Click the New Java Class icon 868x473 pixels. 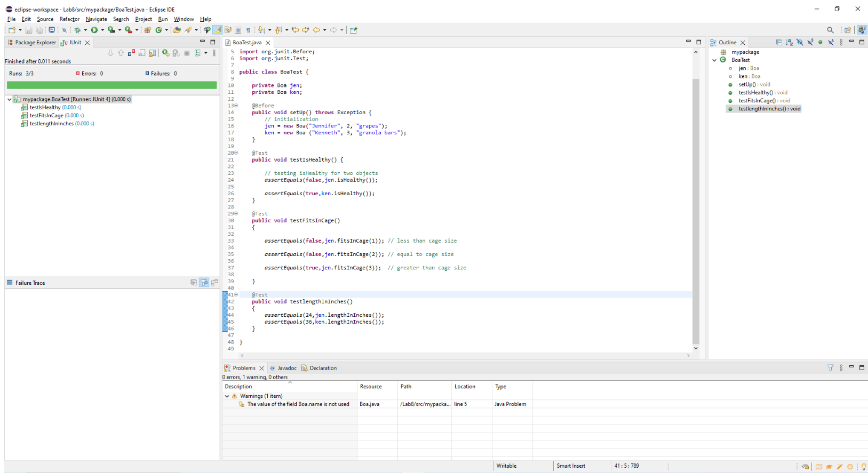coord(158,30)
